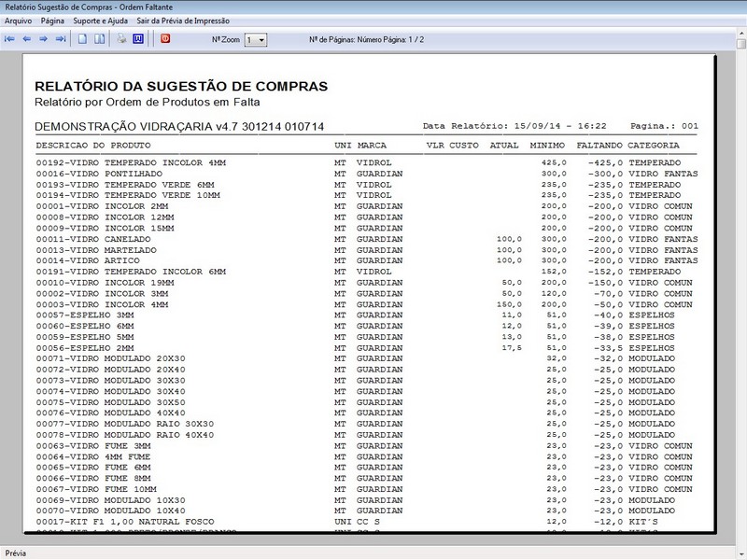This screenshot has height=560, width=747.
Task: Click the Faltando column header
Action: (x=599, y=146)
